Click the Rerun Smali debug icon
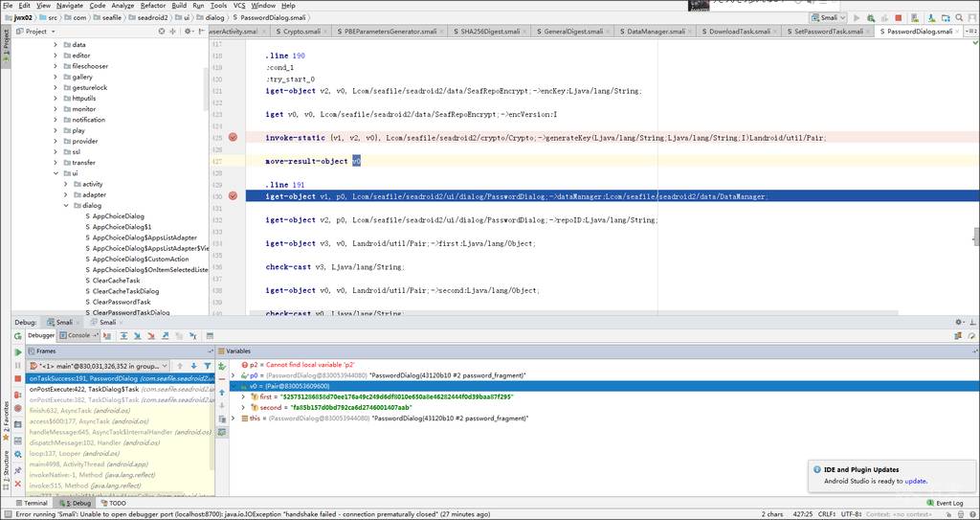Viewport: 980px width, 520px height. (x=17, y=336)
